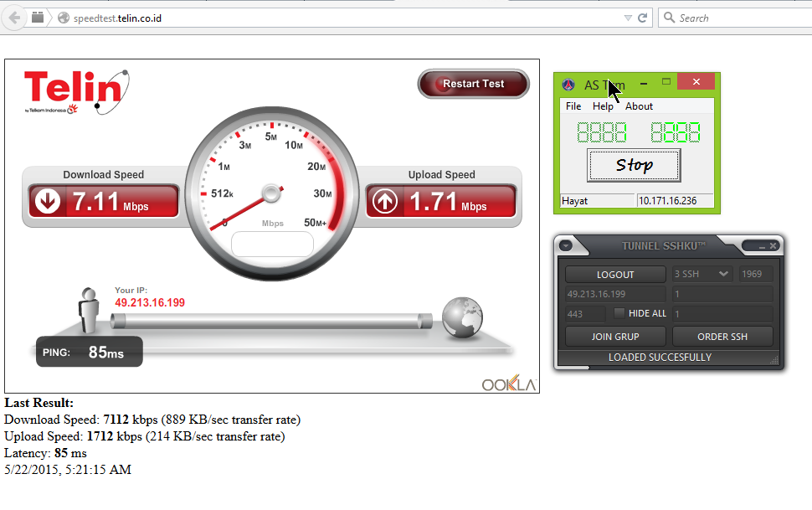Image resolution: width=812 pixels, height=510 pixels.
Task: Maximize the AS Team window
Action: click(666, 81)
